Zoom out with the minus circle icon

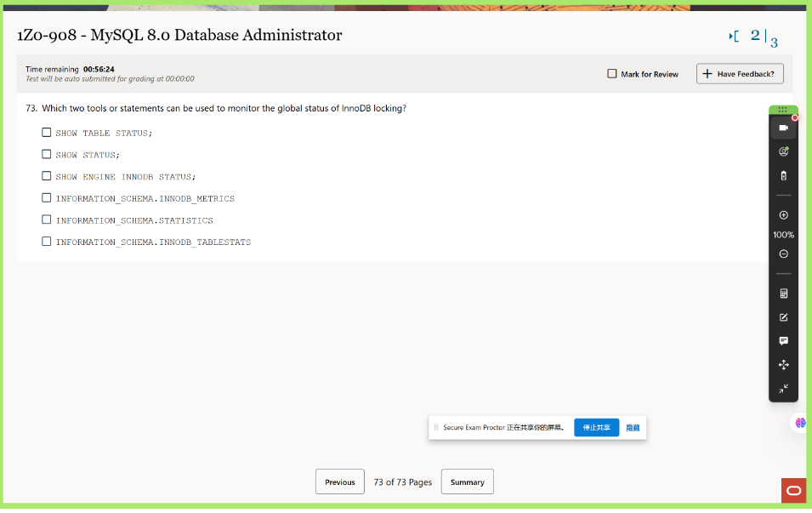(x=784, y=254)
